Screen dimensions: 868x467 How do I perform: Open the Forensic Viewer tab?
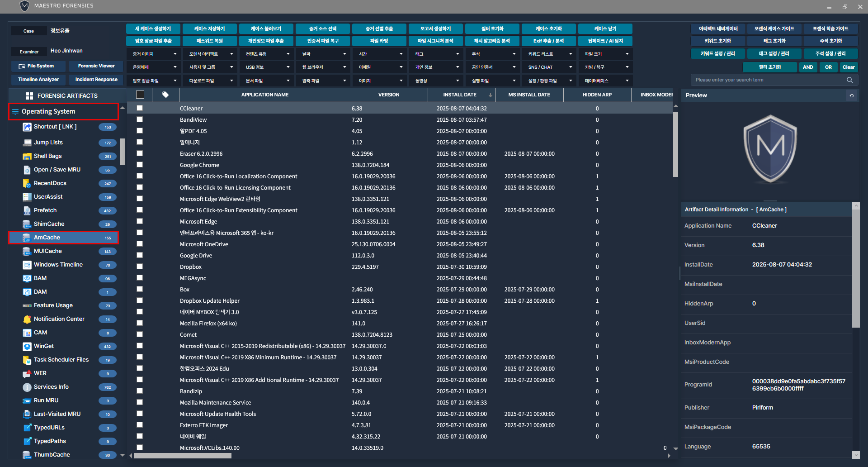[x=96, y=66]
